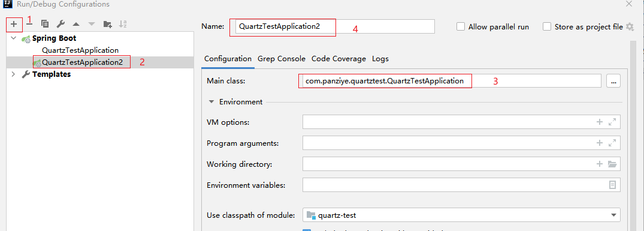Create a new folder for configurations

coord(108,24)
